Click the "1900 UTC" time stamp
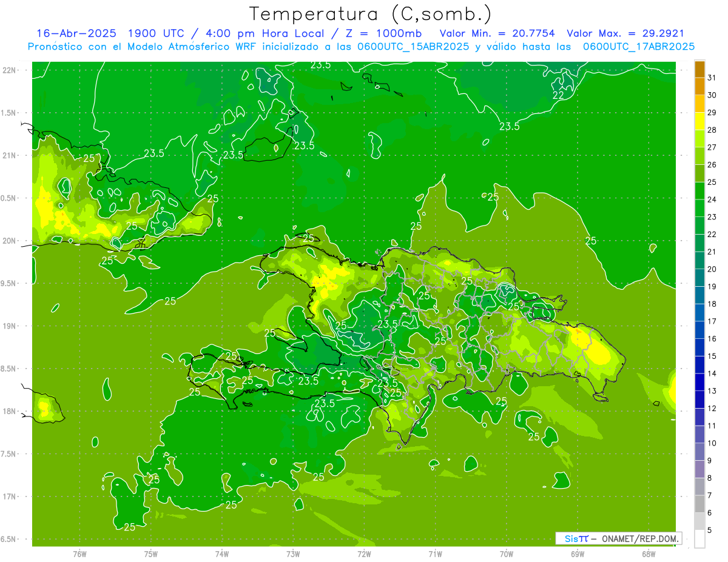The width and height of the screenshot is (728, 562). [x=155, y=33]
